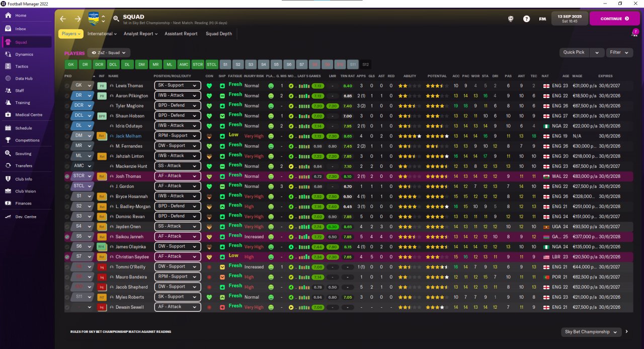This screenshot has height=349, width=644.
Task: Open the International menu
Action: coord(102,34)
